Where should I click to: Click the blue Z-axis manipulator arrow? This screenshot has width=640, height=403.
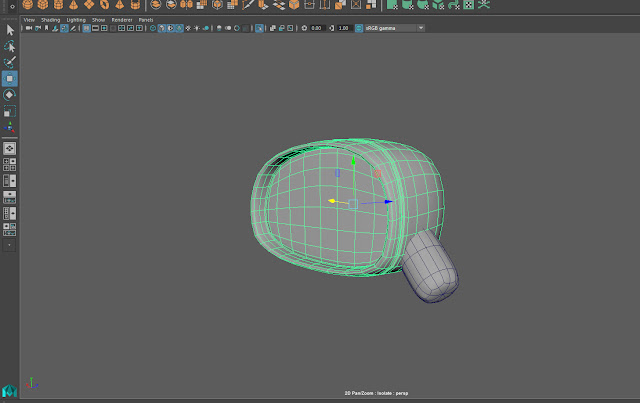point(388,202)
